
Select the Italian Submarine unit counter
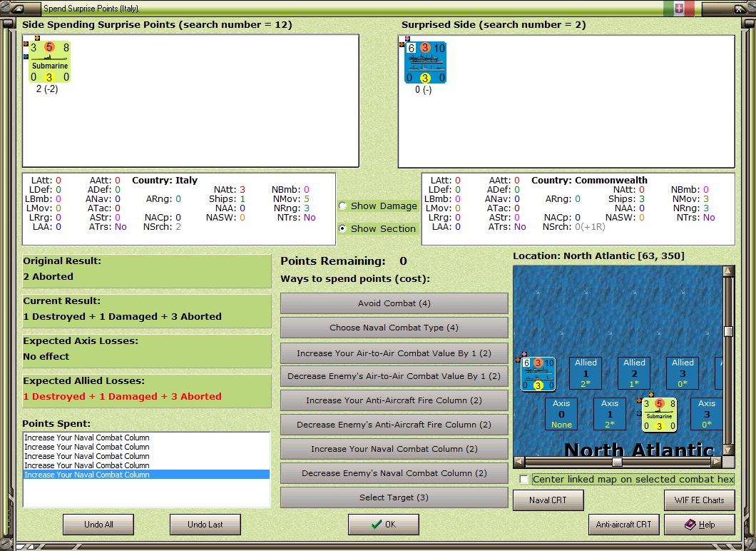point(50,62)
